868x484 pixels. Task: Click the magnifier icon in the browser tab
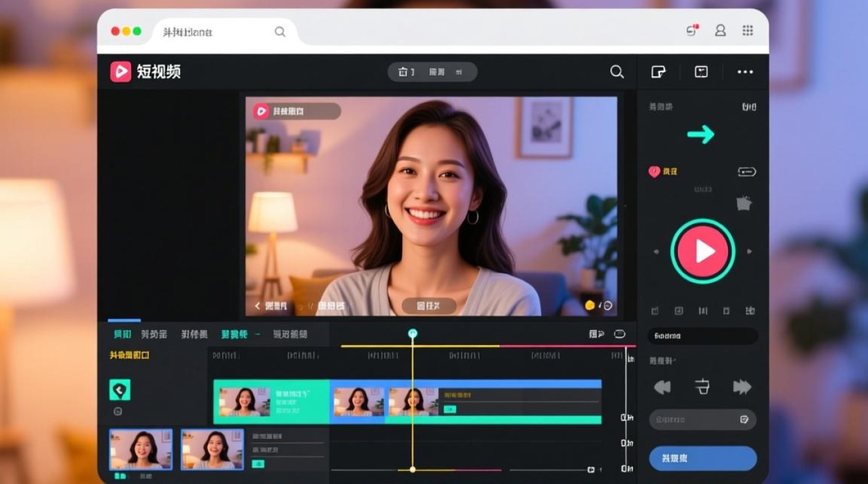(280, 32)
